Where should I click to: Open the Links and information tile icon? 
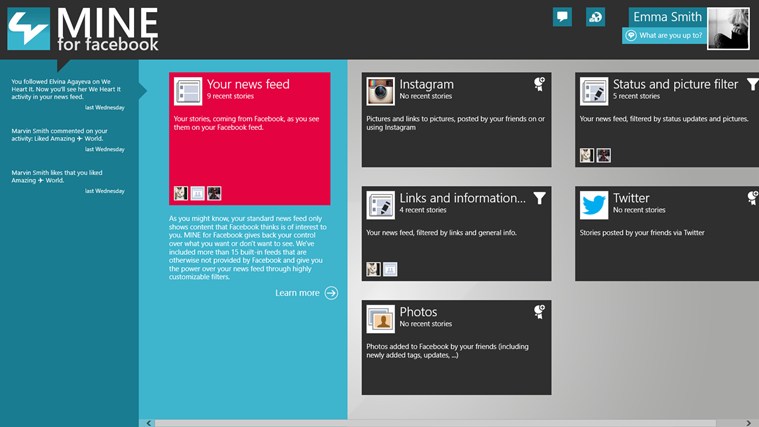pyautogui.click(x=380, y=205)
